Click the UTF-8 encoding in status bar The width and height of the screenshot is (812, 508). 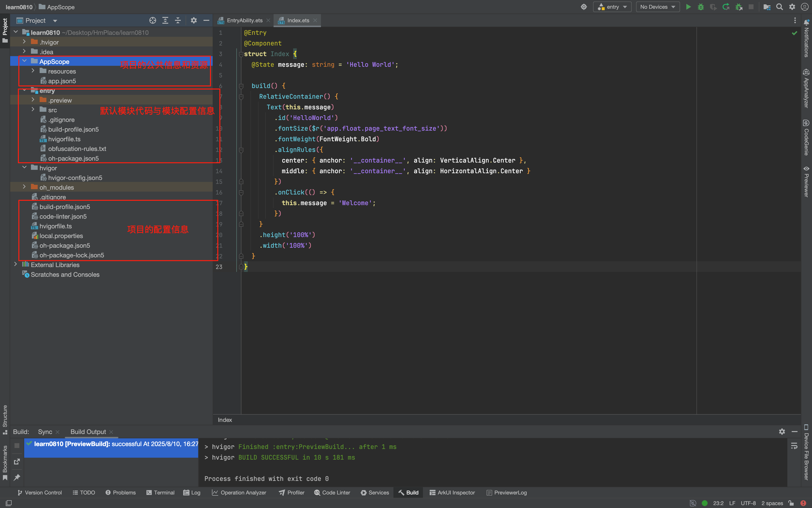tap(748, 503)
